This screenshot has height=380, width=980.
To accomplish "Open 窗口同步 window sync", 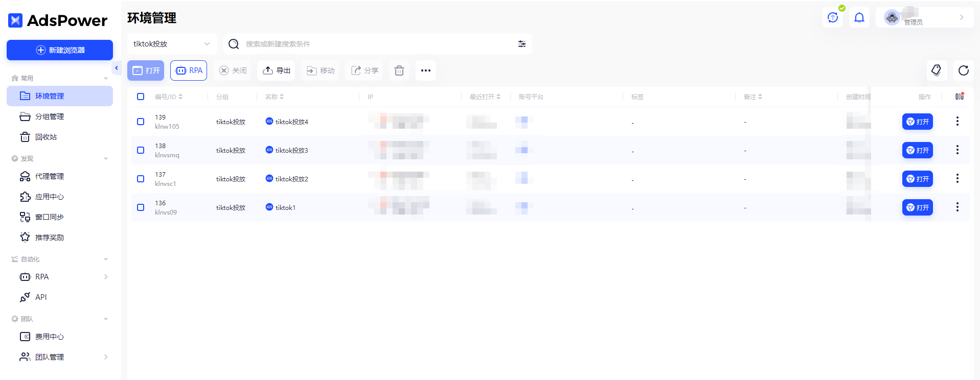I will point(60,217).
